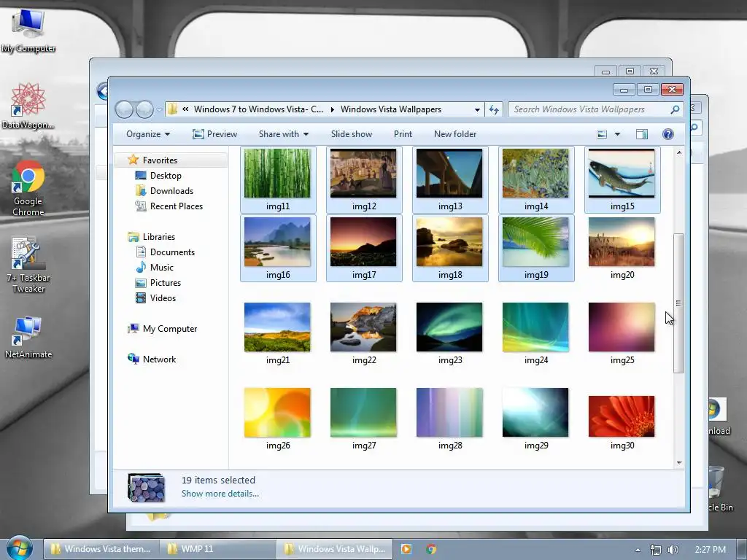Select the img23 aurora thumbnail
This screenshot has width=747, height=560.
449,333
